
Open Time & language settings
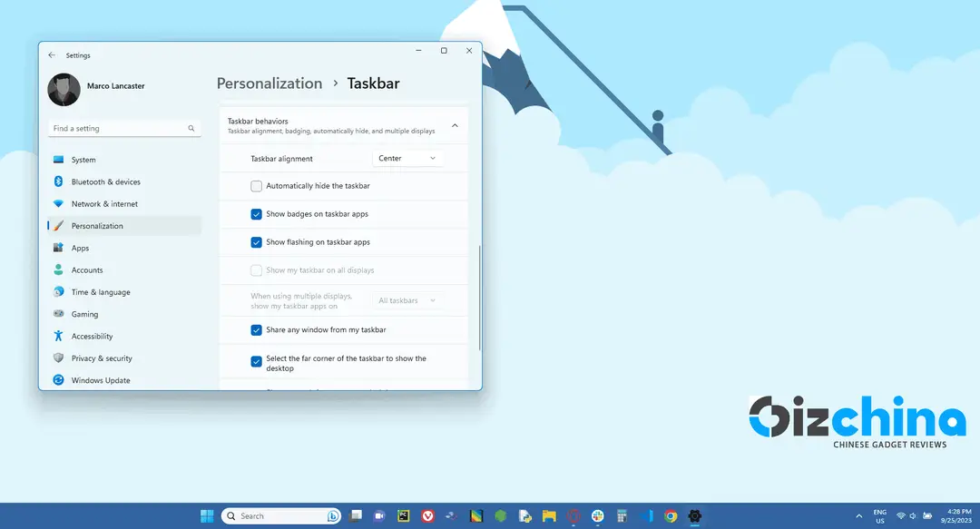pyautogui.click(x=124, y=292)
